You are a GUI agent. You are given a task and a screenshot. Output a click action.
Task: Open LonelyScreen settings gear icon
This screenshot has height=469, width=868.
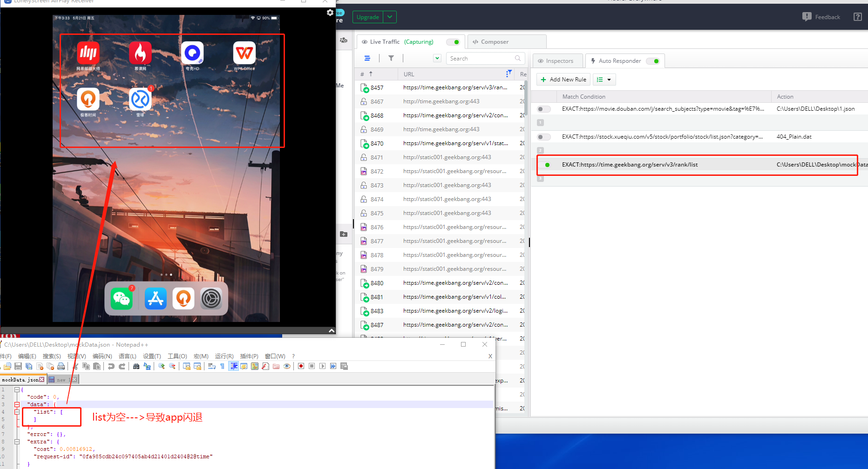tap(330, 13)
